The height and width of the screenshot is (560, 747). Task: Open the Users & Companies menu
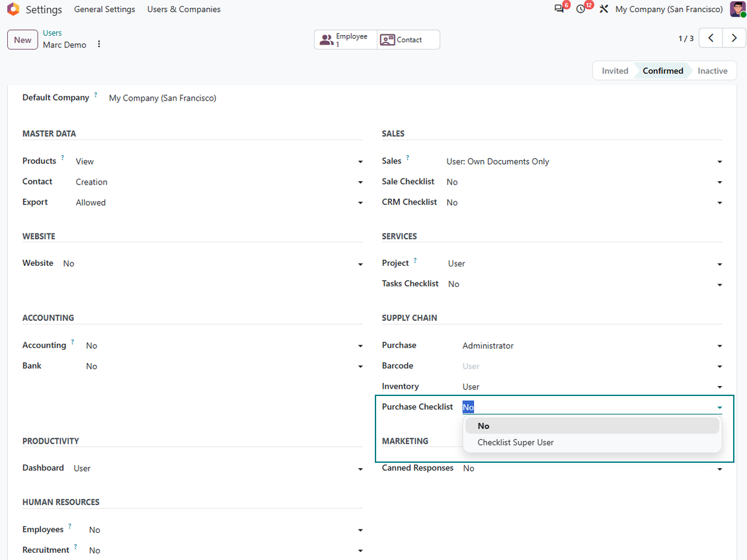tap(184, 9)
